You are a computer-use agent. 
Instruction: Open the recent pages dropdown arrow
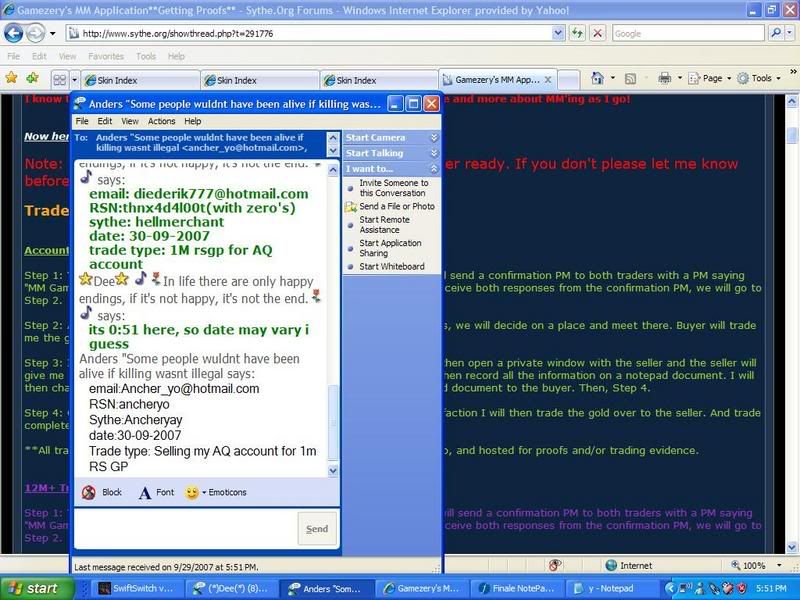coord(53,34)
